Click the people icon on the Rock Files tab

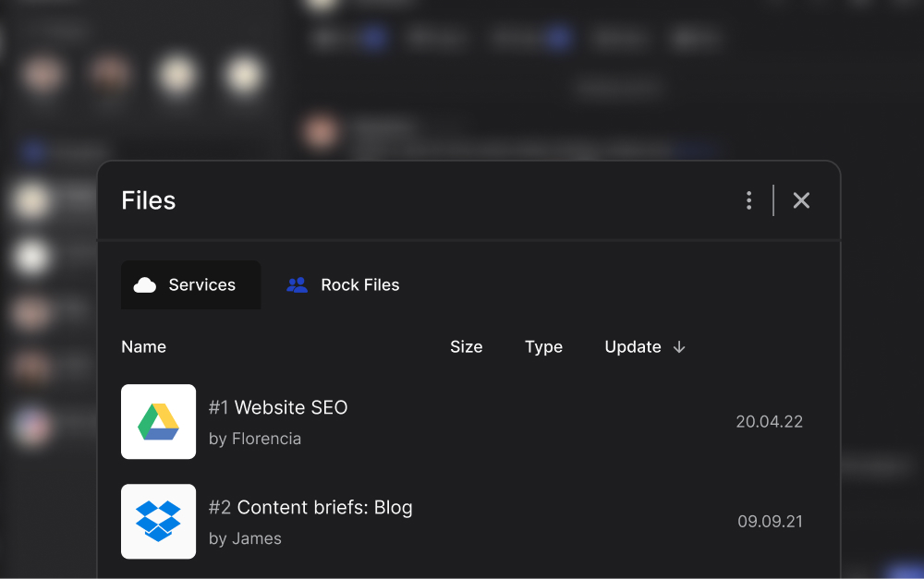click(x=297, y=284)
